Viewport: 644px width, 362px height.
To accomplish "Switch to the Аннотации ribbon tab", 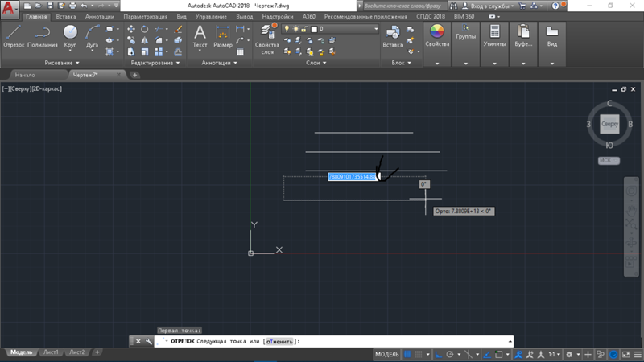I will [101, 16].
